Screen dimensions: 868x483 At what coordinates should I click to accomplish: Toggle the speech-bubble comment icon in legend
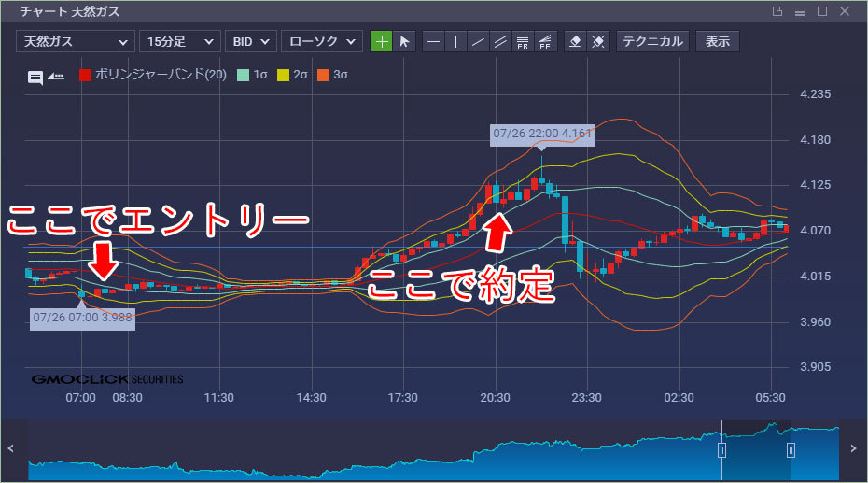(x=35, y=77)
